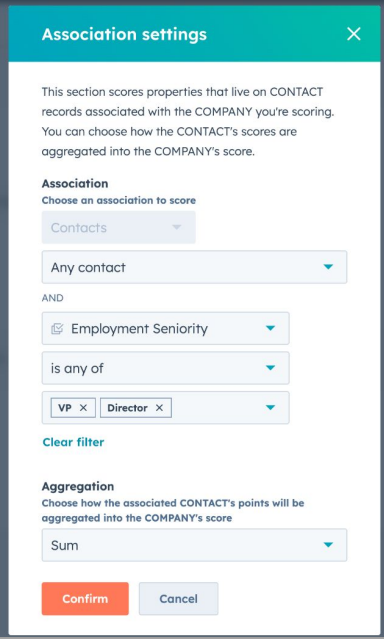Click the grayed Contacts dropdown arrow
The width and height of the screenshot is (384, 639).
point(177,227)
